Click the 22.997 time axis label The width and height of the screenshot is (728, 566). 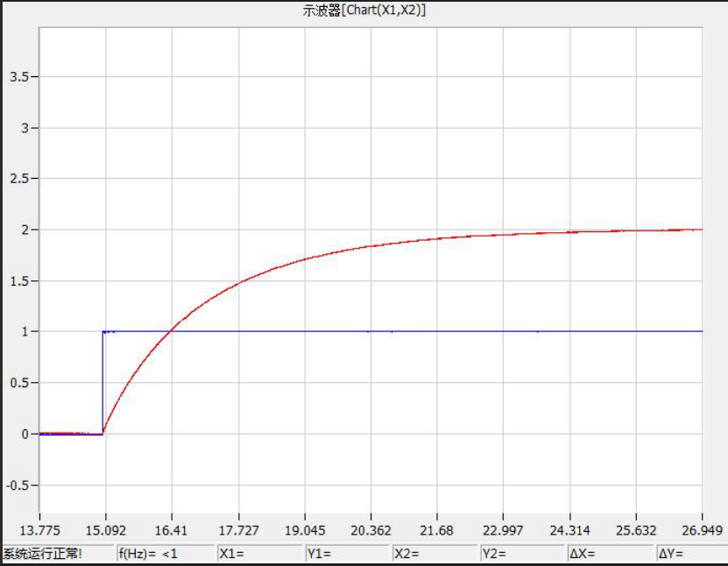[503, 530]
